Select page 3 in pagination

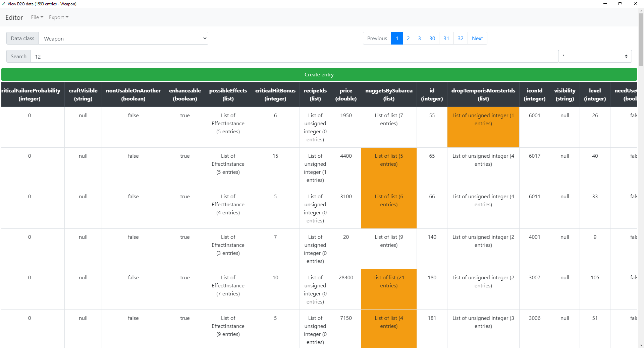click(x=419, y=39)
